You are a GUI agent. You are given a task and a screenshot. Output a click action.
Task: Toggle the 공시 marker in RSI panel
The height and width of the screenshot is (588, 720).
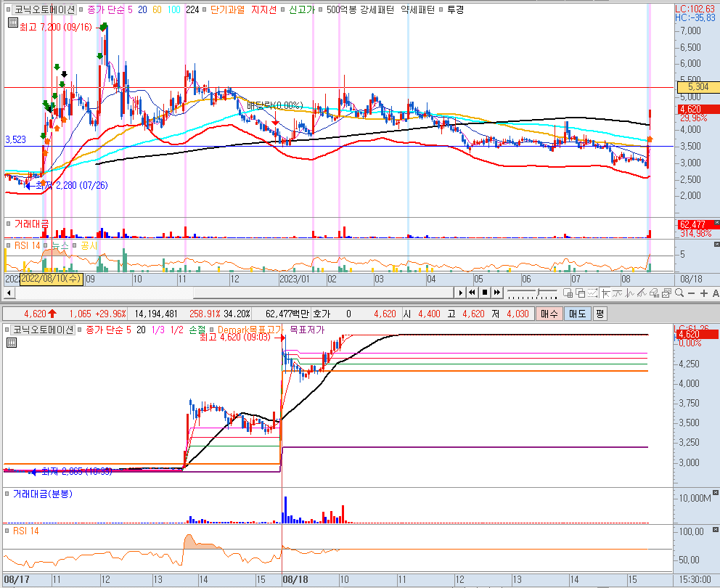pos(74,245)
